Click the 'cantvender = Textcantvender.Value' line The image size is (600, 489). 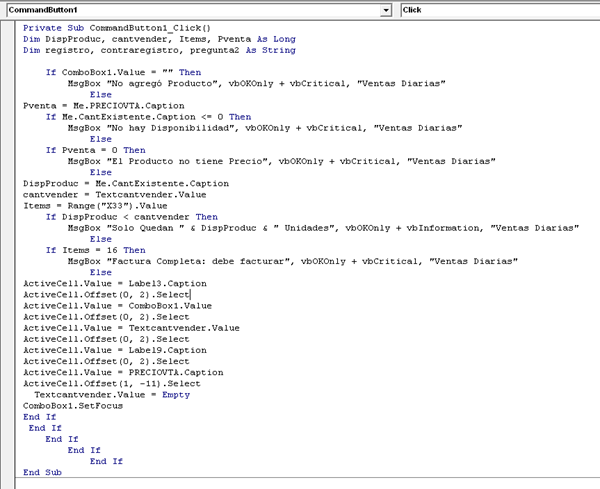click(x=115, y=194)
